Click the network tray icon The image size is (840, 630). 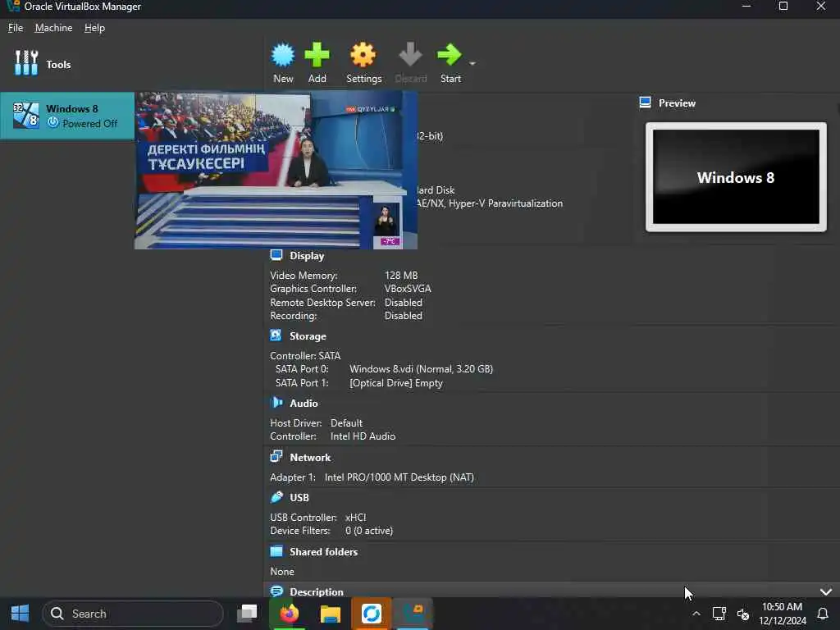(x=719, y=614)
